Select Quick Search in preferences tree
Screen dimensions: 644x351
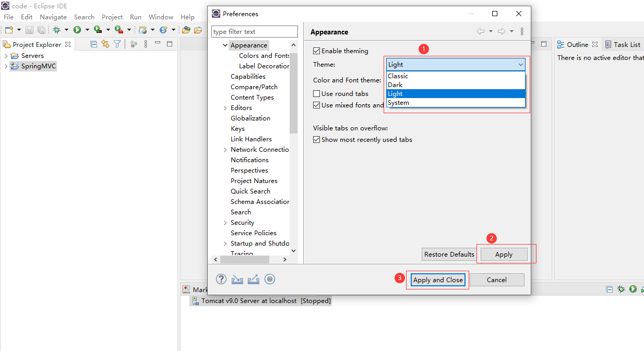tap(251, 191)
